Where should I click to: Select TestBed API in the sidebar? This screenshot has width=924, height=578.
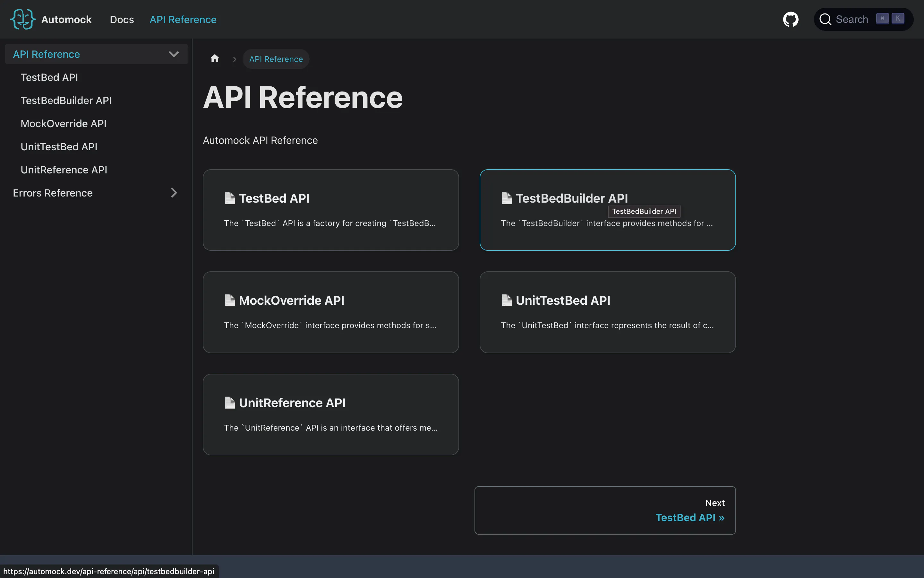[49, 77]
